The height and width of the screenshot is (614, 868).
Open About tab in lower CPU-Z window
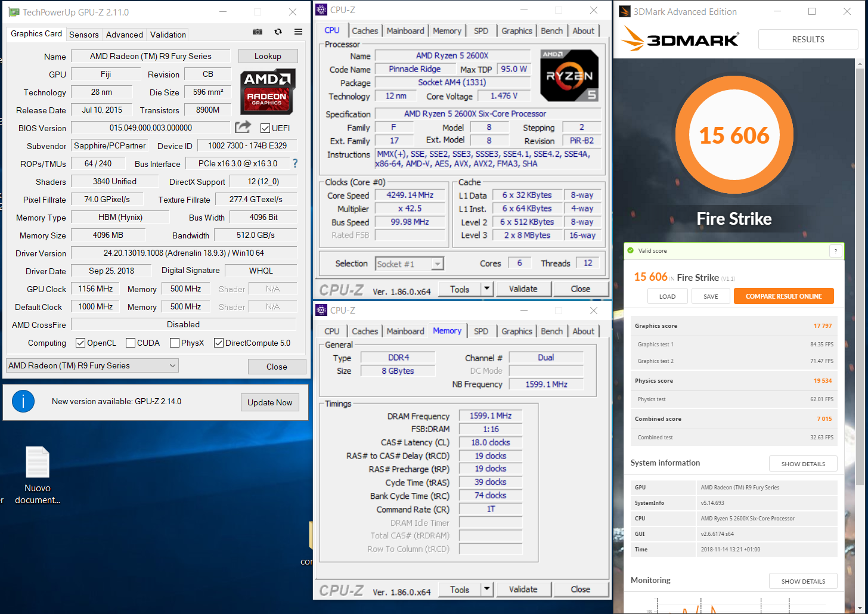coord(584,331)
